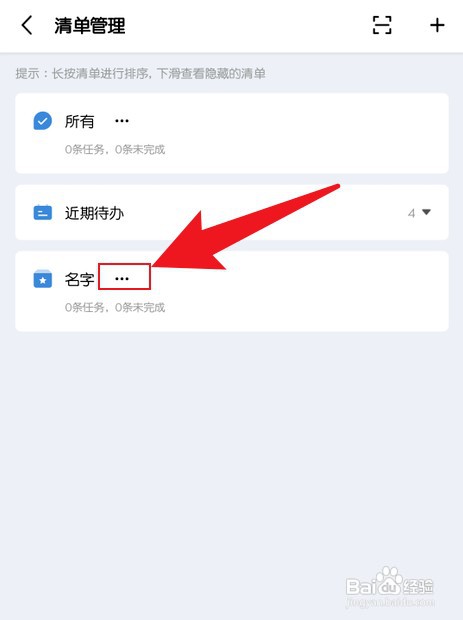Add a new list with plus icon
463x620 pixels.
[x=437, y=25]
